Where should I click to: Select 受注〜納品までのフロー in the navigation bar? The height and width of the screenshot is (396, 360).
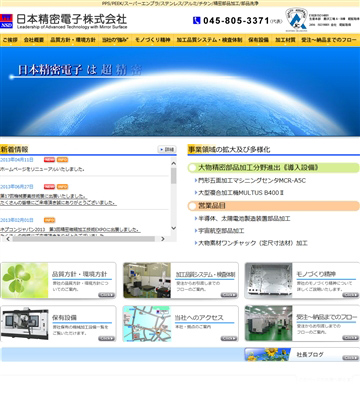329,40
